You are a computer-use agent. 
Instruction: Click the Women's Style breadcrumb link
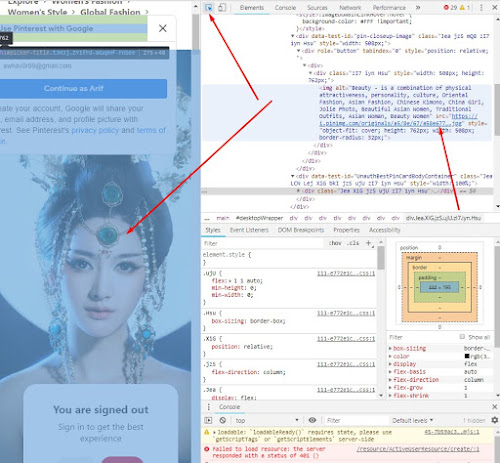pyautogui.click(x=37, y=12)
